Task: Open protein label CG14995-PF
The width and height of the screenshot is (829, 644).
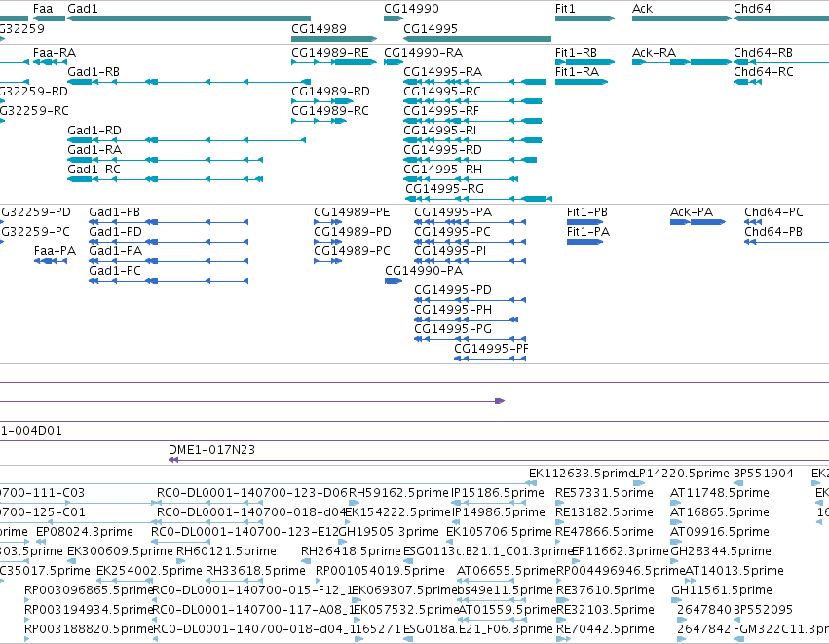Action: click(491, 349)
